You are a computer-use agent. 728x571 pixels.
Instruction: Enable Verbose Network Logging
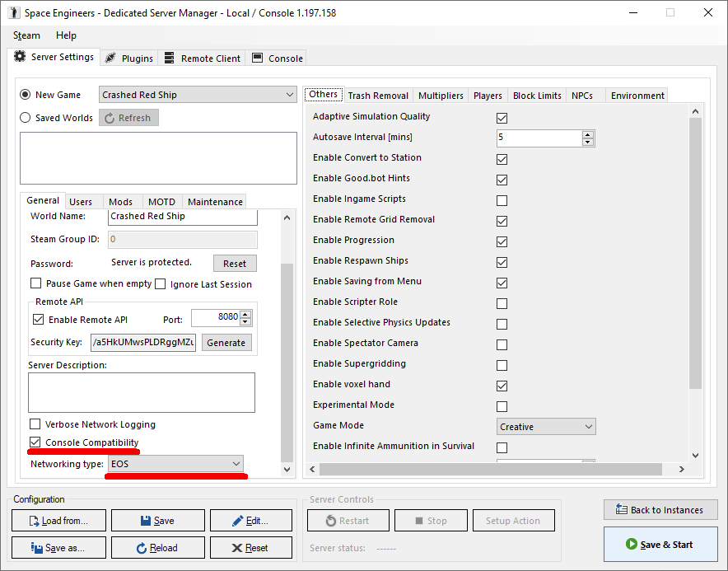[35, 424]
